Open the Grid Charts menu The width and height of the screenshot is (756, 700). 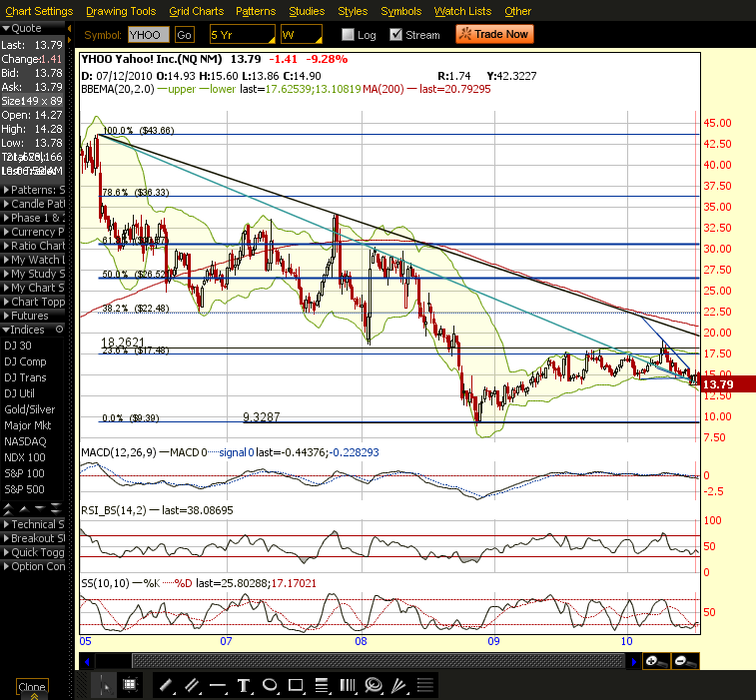tap(196, 11)
